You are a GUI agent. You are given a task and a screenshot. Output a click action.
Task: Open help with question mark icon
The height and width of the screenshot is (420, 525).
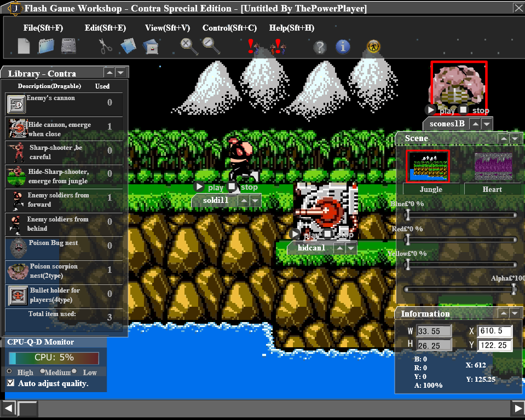(x=320, y=47)
